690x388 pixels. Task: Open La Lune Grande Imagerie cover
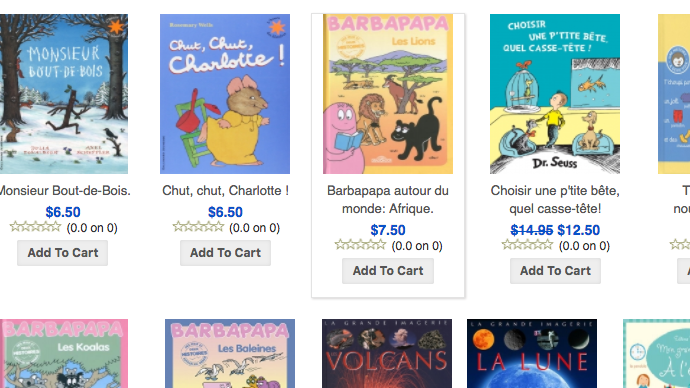pyautogui.click(x=532, y=354)
